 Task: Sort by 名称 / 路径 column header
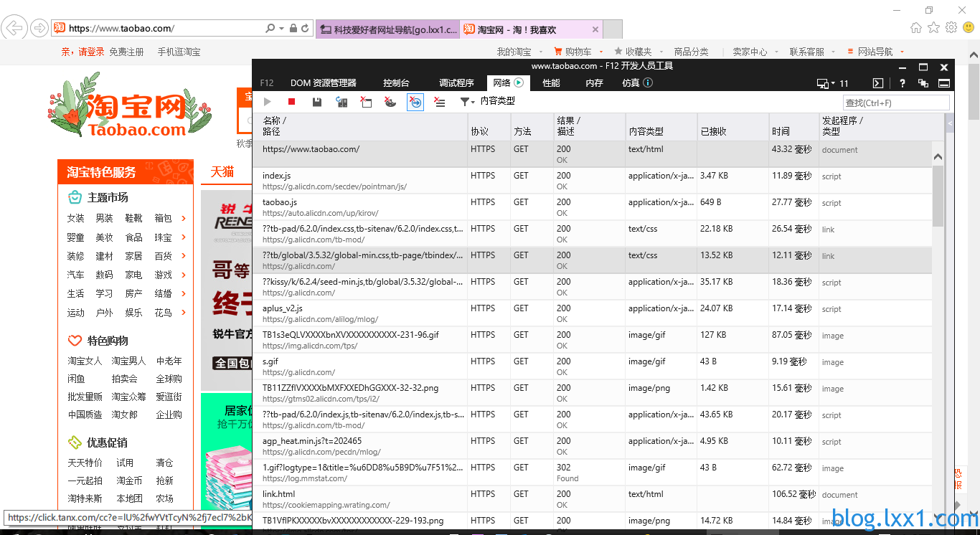coord(361,126)
